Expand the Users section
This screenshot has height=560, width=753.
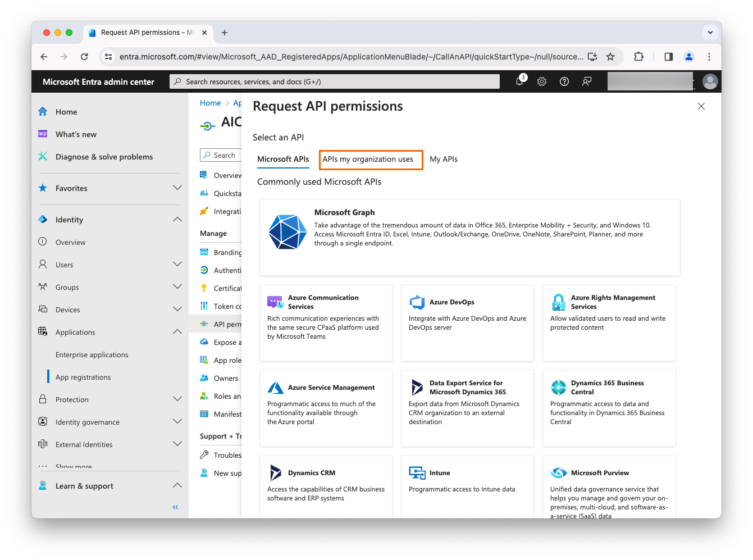(x=177, y=264)
